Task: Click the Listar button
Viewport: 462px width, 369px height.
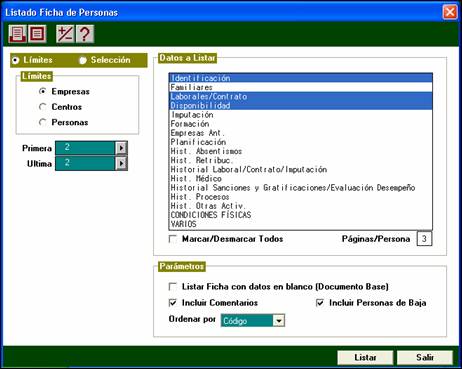Action: point(365,357)
